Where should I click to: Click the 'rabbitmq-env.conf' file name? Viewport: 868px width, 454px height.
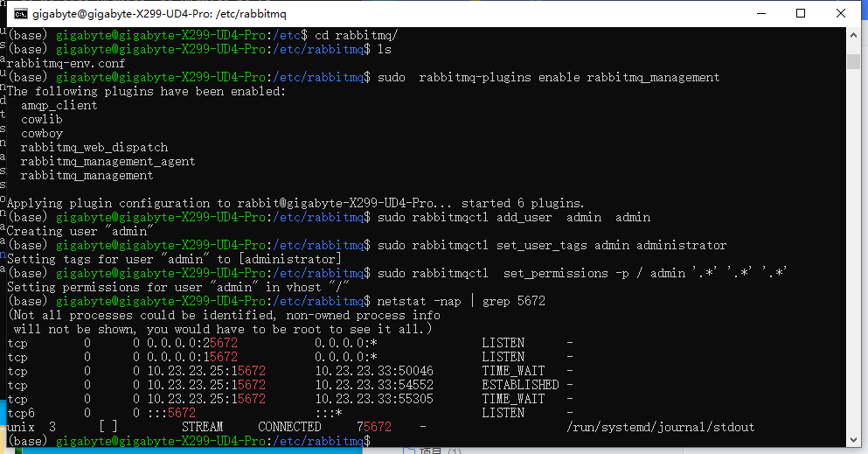[x=66, y=63]
